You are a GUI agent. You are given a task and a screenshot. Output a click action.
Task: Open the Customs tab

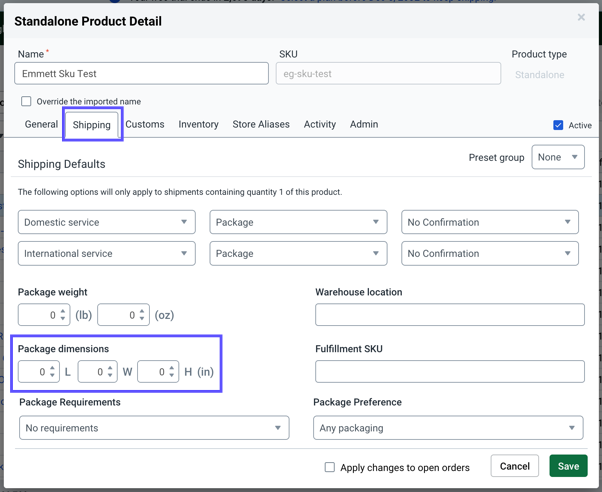[x=145, y=124]
